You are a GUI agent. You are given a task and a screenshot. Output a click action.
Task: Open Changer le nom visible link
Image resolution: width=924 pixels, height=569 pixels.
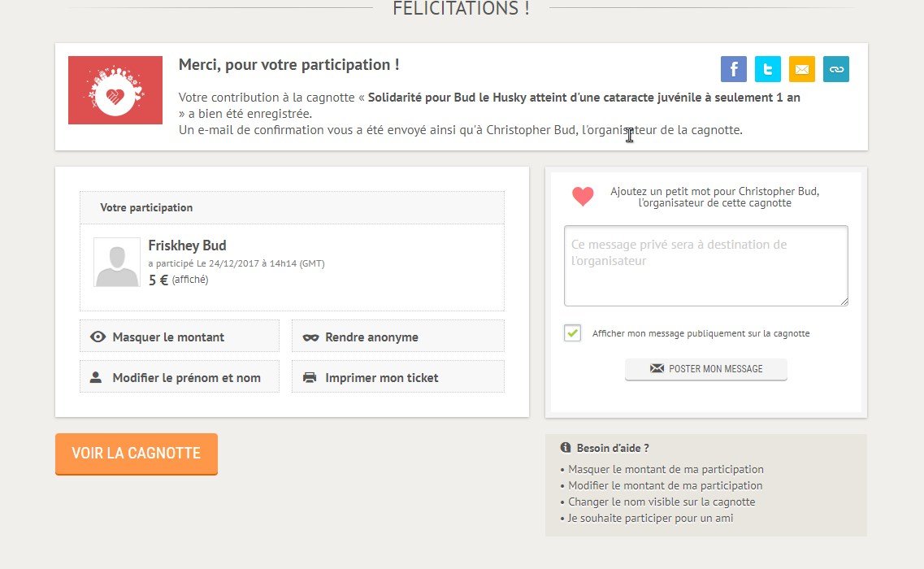(662, 502)
